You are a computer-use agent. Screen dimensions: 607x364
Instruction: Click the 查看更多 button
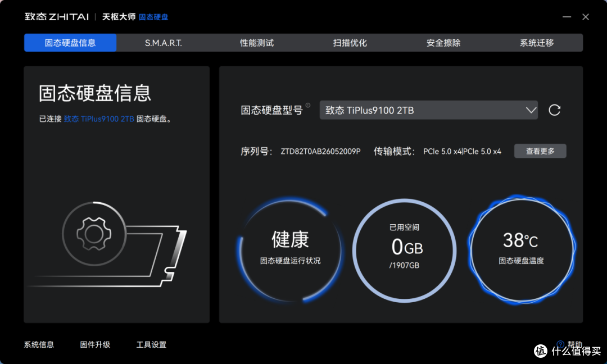tap(540, 151)
